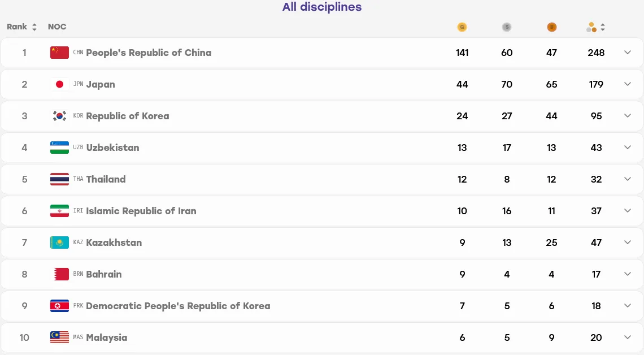Expand the People's Republic of China row
Screen dimensions: 644x355
[x=627, y=53]
